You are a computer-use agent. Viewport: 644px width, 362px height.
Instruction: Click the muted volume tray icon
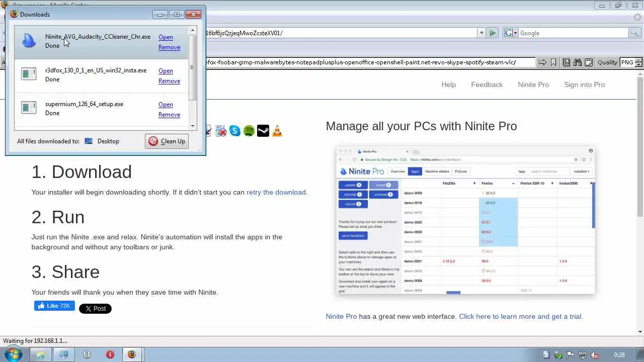[x=595, y=355]
